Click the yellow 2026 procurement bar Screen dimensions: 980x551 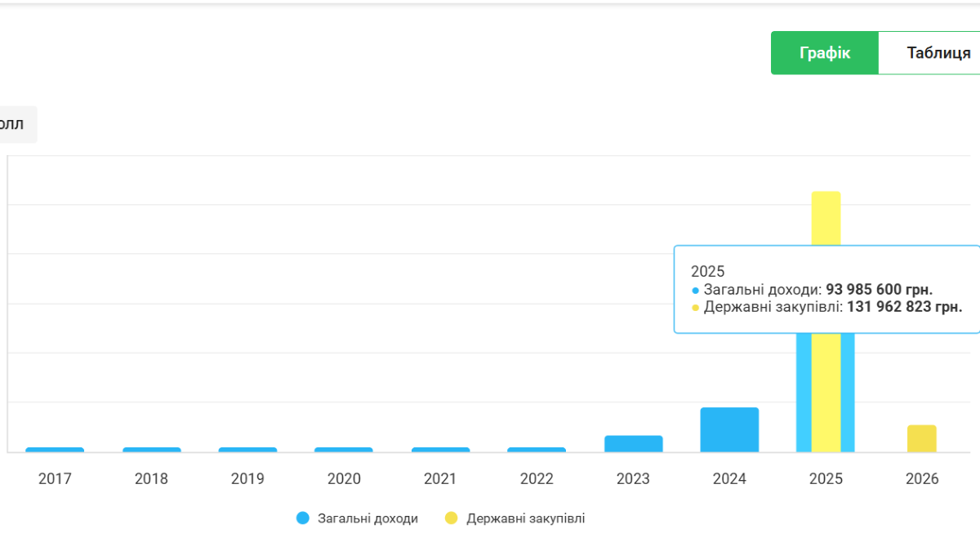click(x=922, y=438)
